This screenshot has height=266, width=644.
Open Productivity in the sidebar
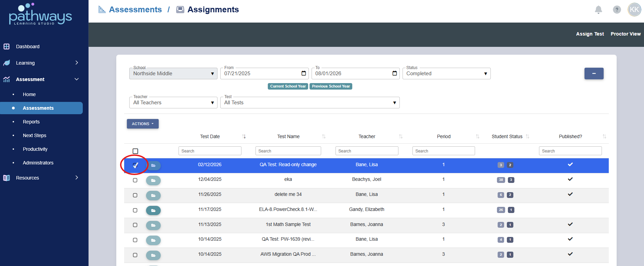(x=35, y=149)
